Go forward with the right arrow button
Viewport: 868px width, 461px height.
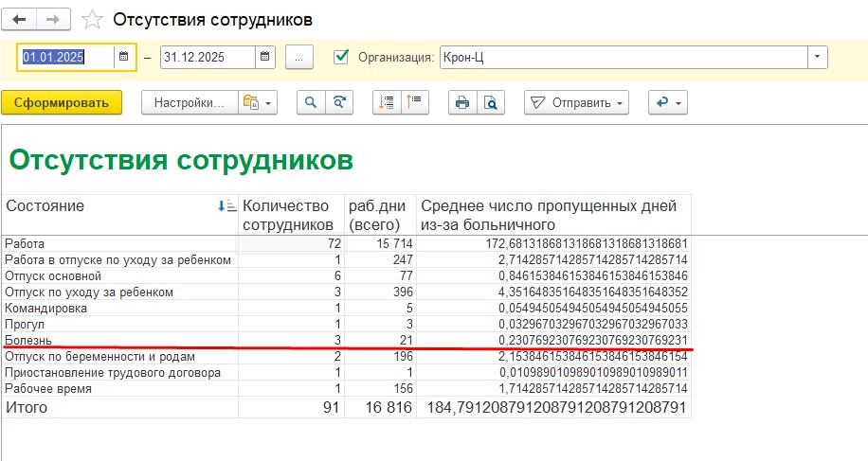pyautogui.click(x=53, y=20)
